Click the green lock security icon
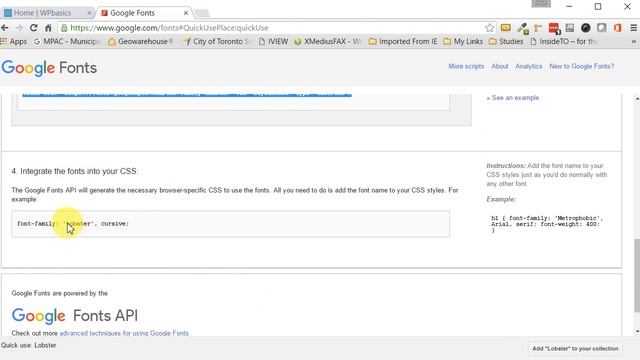The width and height of the screenshot is (640, 360). (x=64, y=28)
